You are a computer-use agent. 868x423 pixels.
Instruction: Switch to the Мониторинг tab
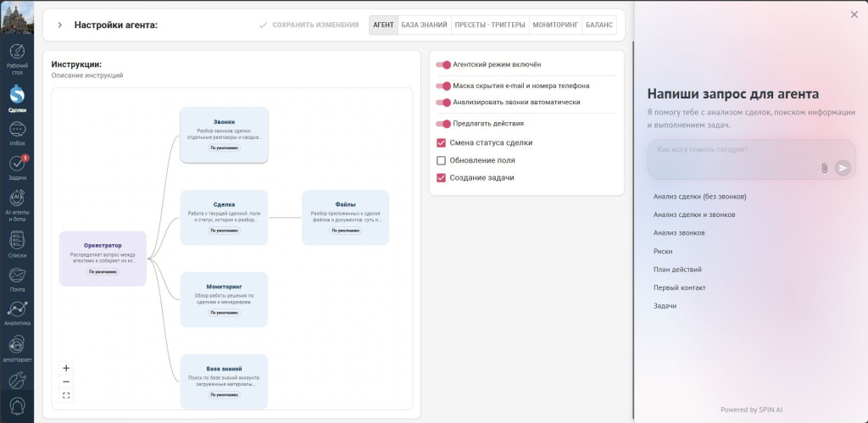pos(555,25)
